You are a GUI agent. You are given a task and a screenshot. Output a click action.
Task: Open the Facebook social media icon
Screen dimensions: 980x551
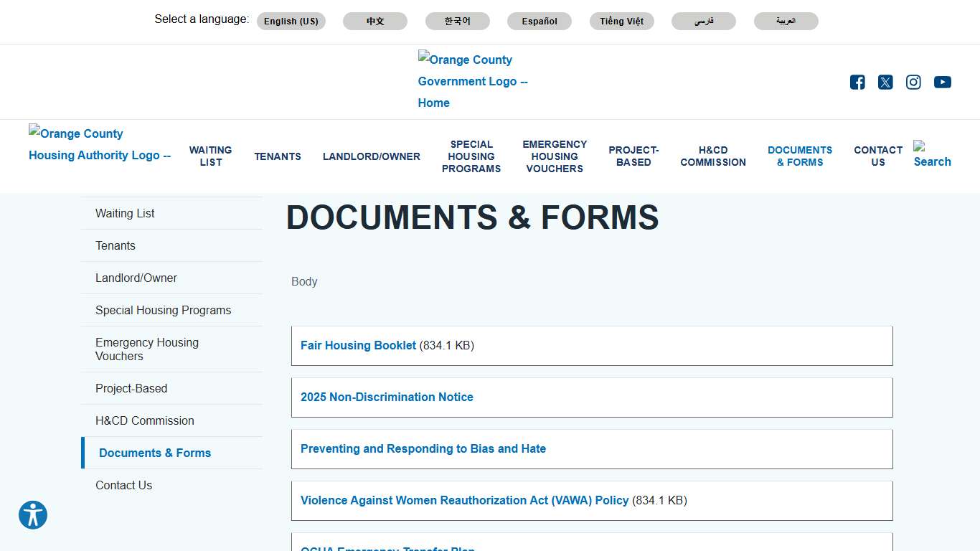[x=857, y=82]
